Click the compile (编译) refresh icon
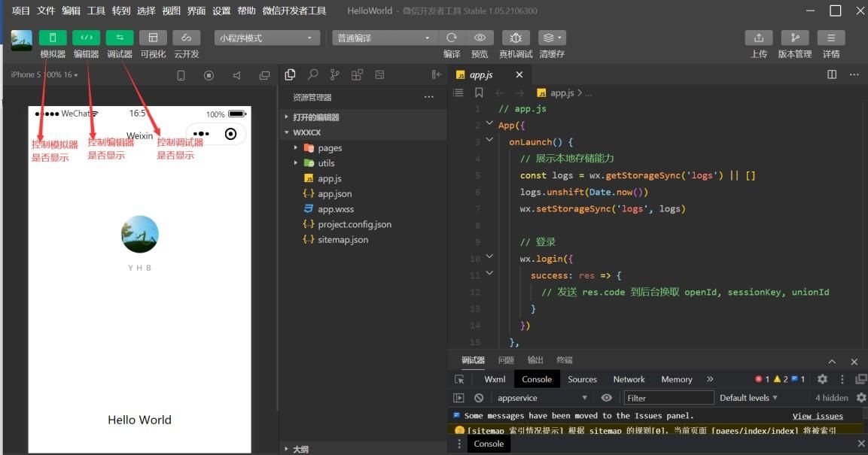 click(x=452, y=38)
